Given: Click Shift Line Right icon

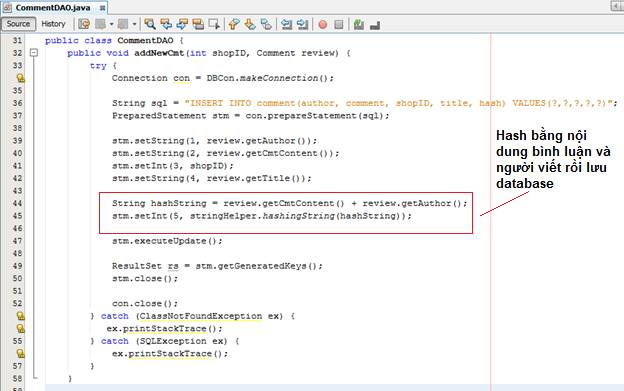Looking at the screenshot, I should click(302, 24).
